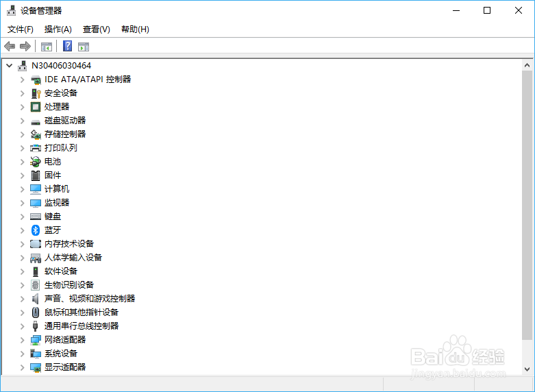Click the vertical scrollbar thumb
The width and height of the screenshot is (535, 392).
point(527,205)
